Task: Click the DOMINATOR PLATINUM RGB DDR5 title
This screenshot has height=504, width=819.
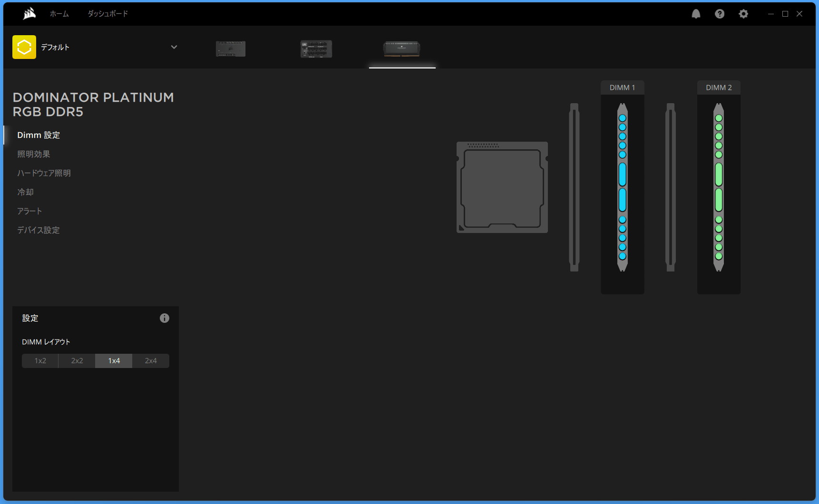Action: (x=93, y=105)
